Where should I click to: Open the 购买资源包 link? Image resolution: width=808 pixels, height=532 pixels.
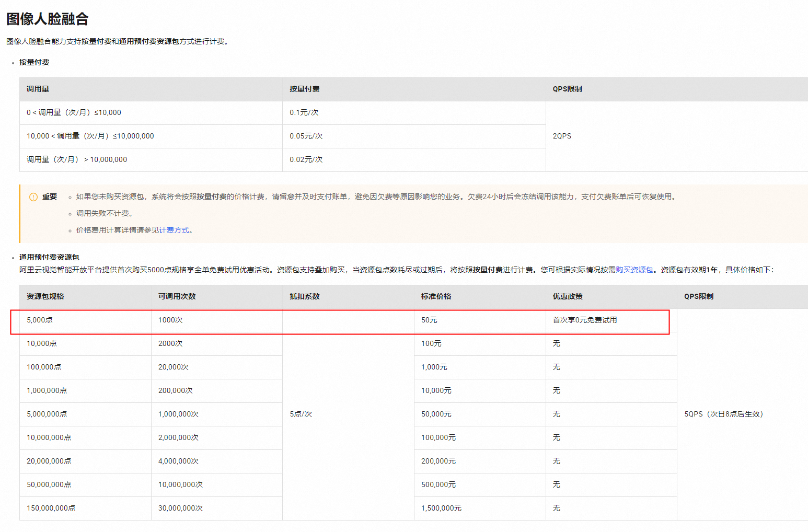pyautogui.click(x=634, y=270)
